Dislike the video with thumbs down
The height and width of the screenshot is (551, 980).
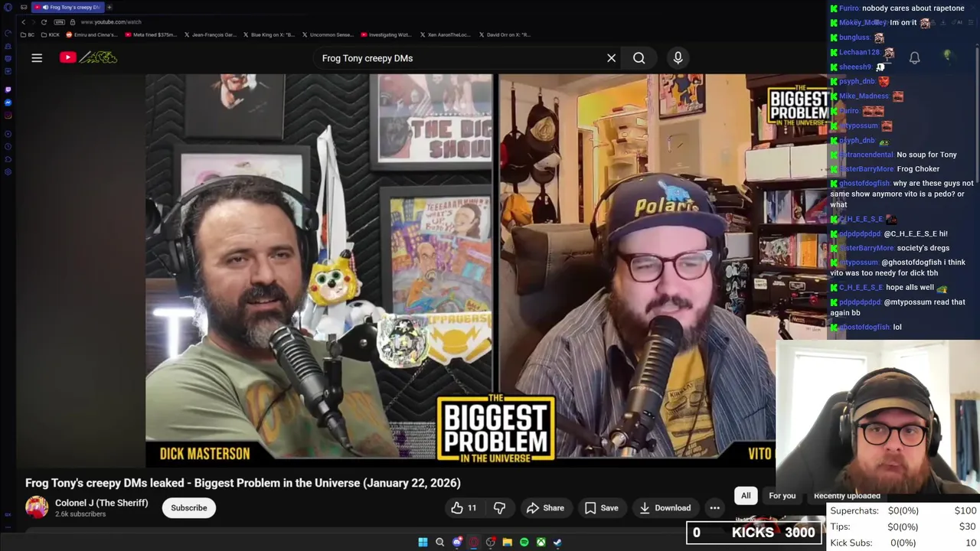tap(499, 507)
